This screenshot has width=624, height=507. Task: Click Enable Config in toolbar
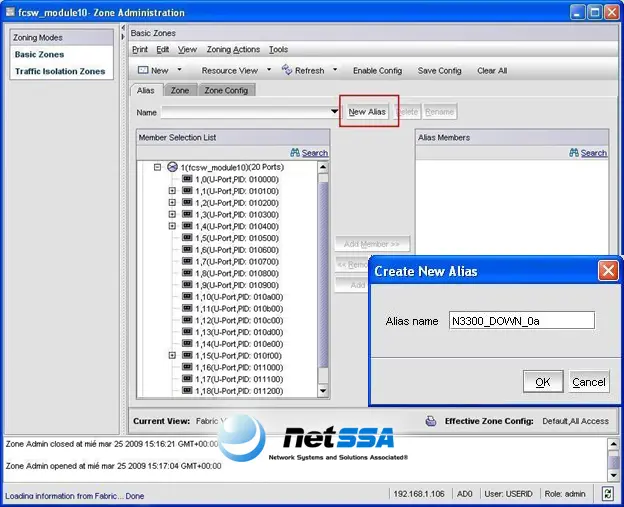click(377, 70)
